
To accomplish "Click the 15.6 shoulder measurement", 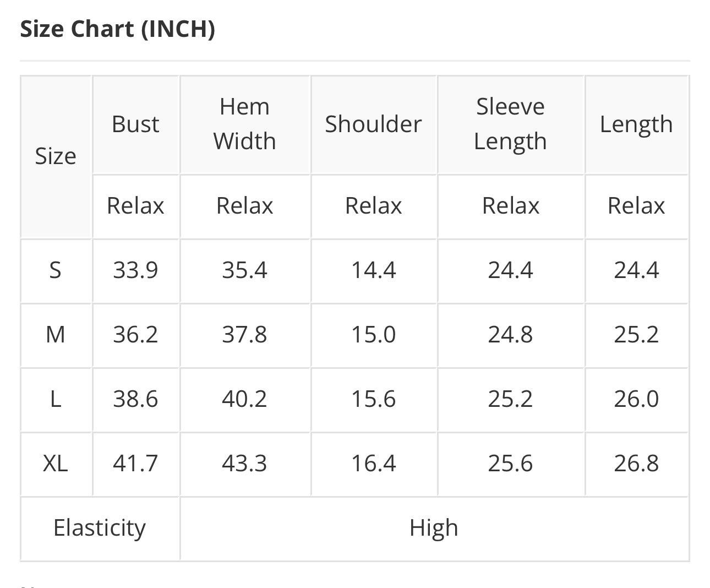I will click(x=373, y=399).
